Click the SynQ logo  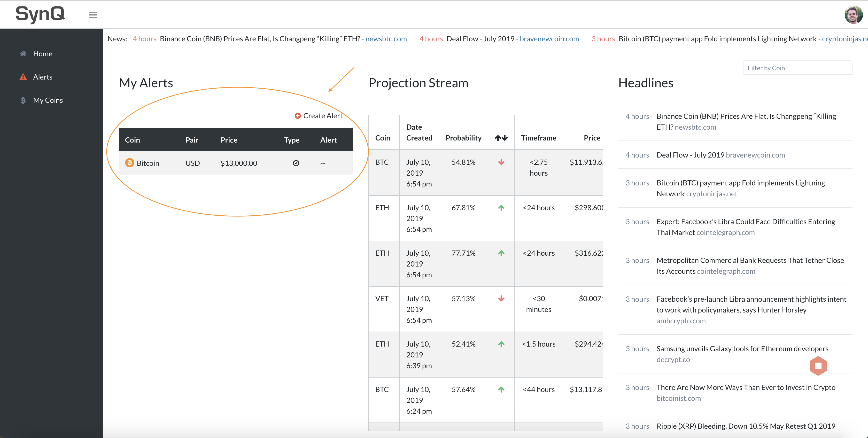pos(40,14)
